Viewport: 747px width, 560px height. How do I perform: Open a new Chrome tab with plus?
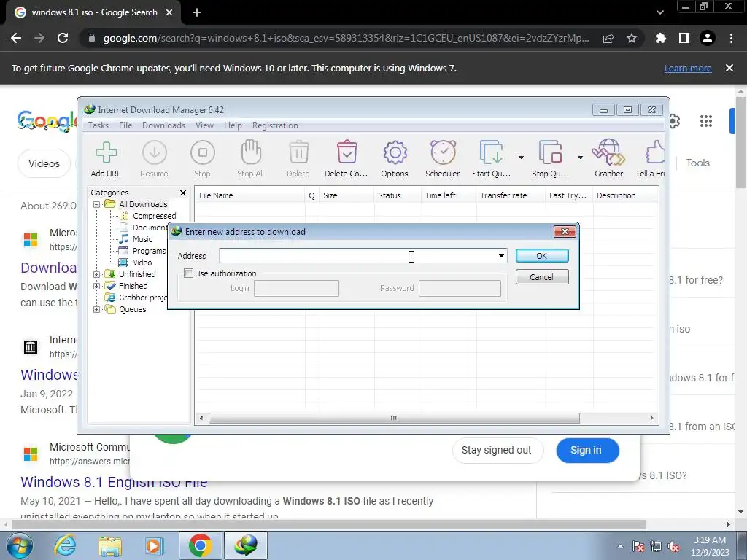click(197, 12)
